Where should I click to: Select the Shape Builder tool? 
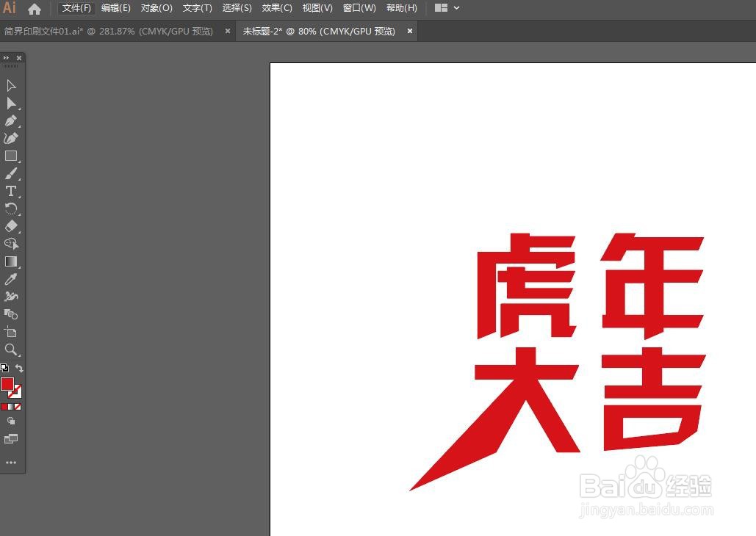11,244
